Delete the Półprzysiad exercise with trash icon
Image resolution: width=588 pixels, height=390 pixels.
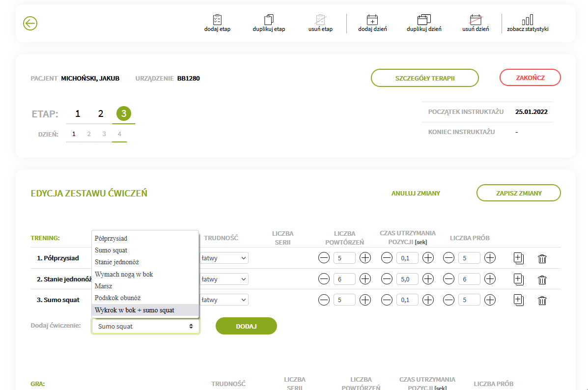(542, 258)
